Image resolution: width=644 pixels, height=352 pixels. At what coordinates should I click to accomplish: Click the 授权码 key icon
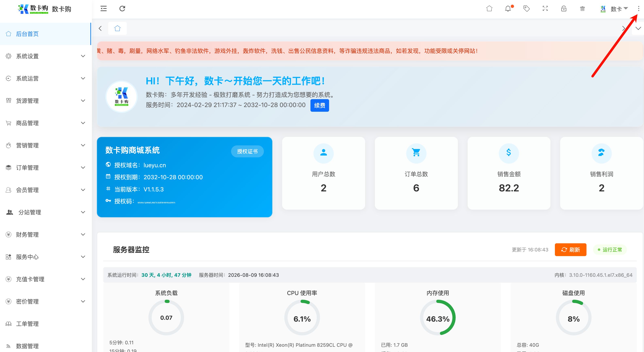tap(108, 201)
